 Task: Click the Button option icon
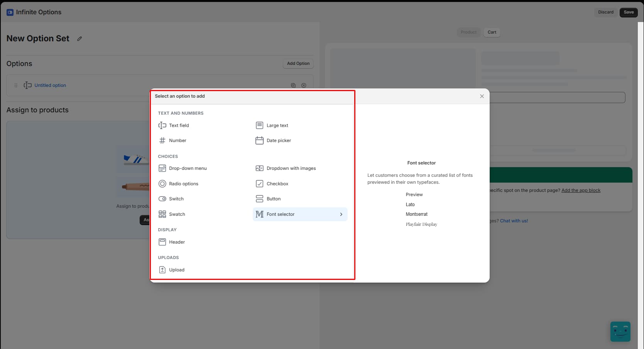(260, 199)
